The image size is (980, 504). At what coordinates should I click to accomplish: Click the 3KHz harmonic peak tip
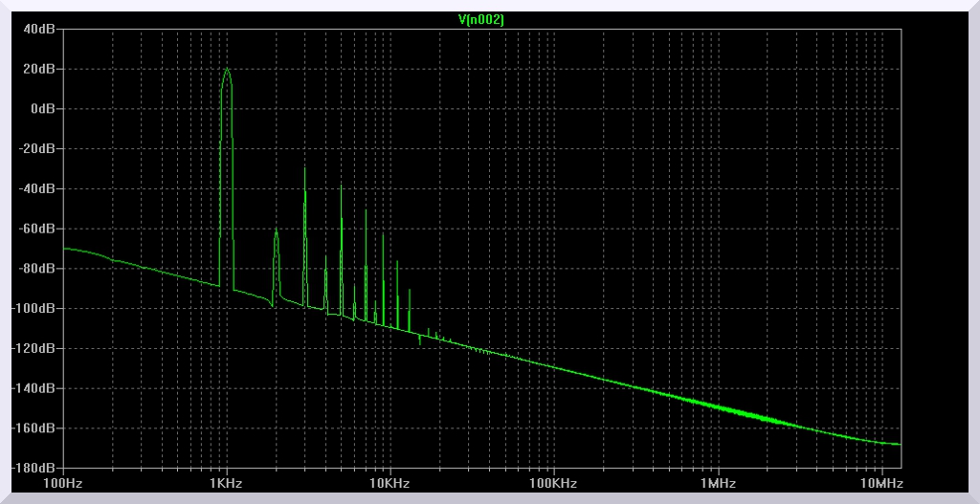[304, 168]
